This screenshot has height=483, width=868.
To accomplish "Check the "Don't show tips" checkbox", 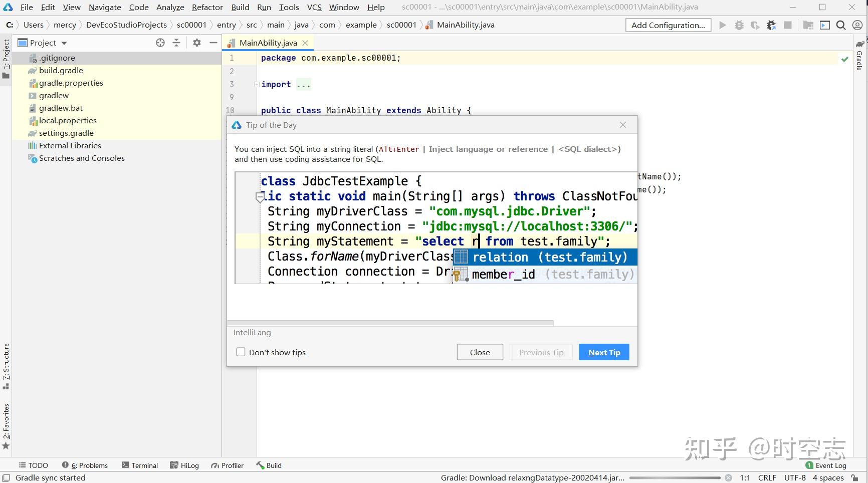I will tap(241, 352).
